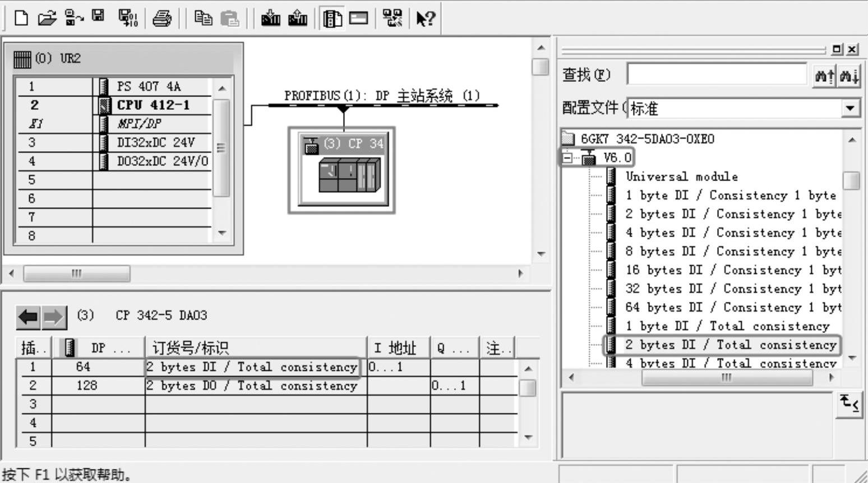Select 8 bytes DI / Consistency 1 byte
Image resolution: width=868 pixels, height=483 pixels.
[733, 251]
